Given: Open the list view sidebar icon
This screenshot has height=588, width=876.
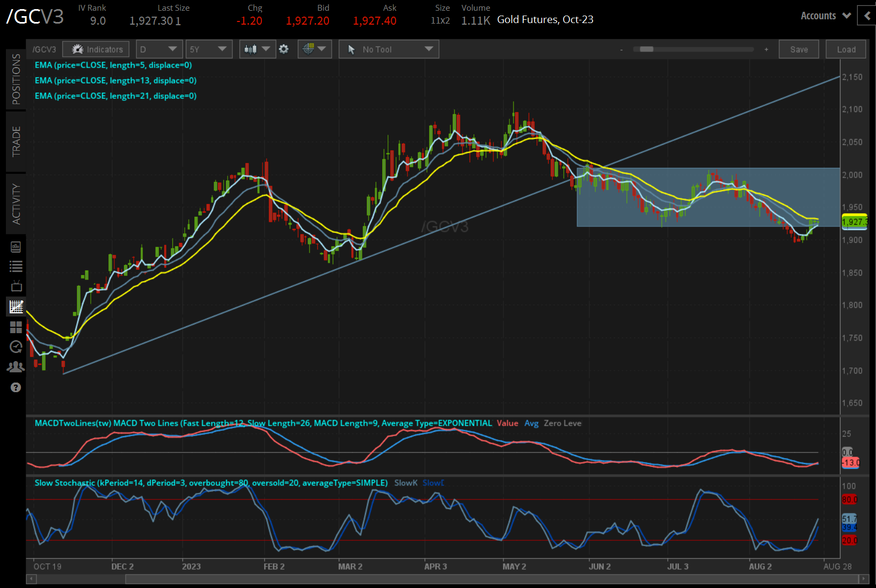Looking at the screenshot, I should point(16,266).
